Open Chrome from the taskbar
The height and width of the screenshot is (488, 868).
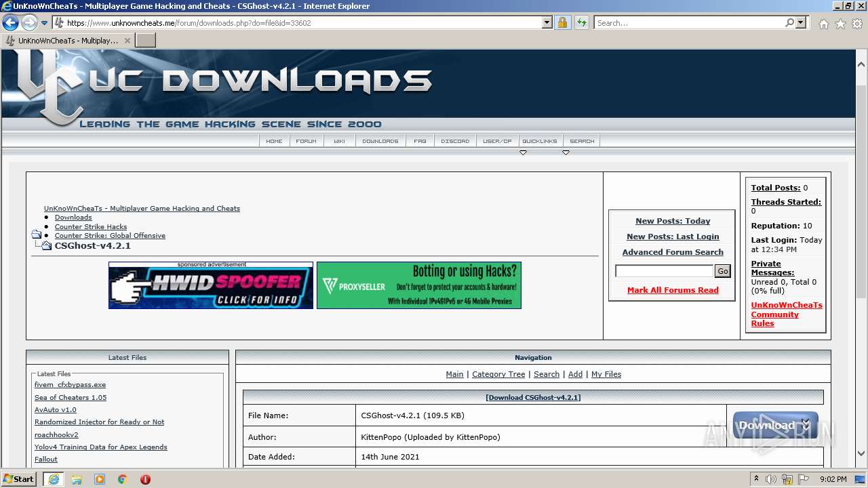point(122,479)
